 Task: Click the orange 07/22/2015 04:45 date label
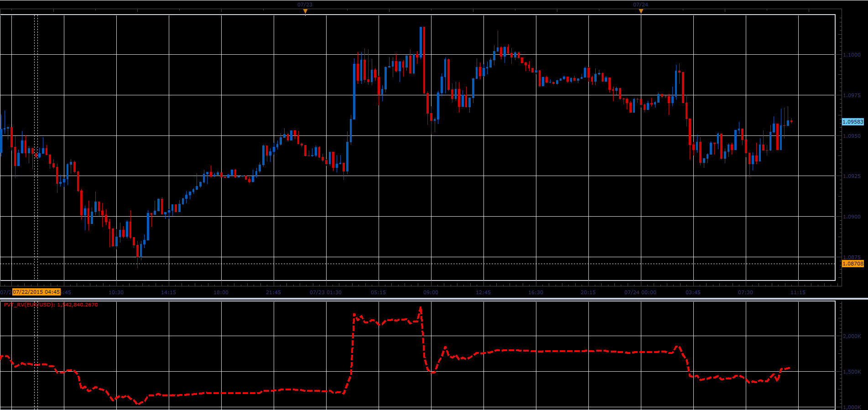(36, 292)
